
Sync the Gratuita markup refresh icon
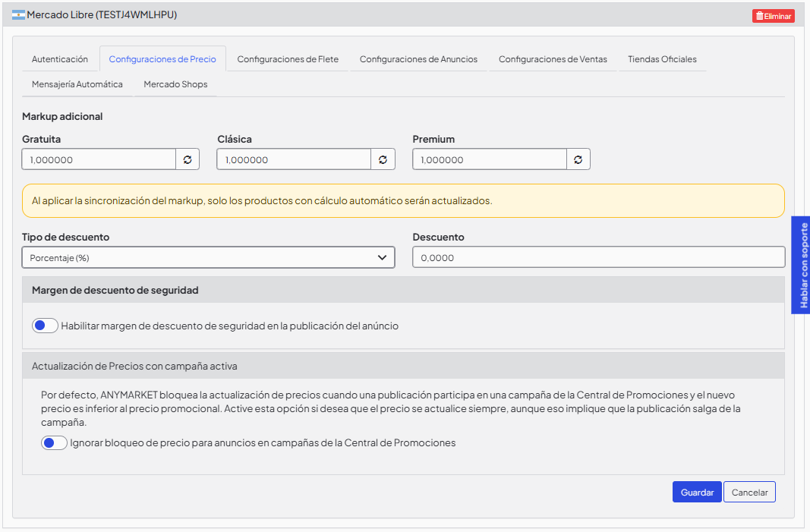188,159
